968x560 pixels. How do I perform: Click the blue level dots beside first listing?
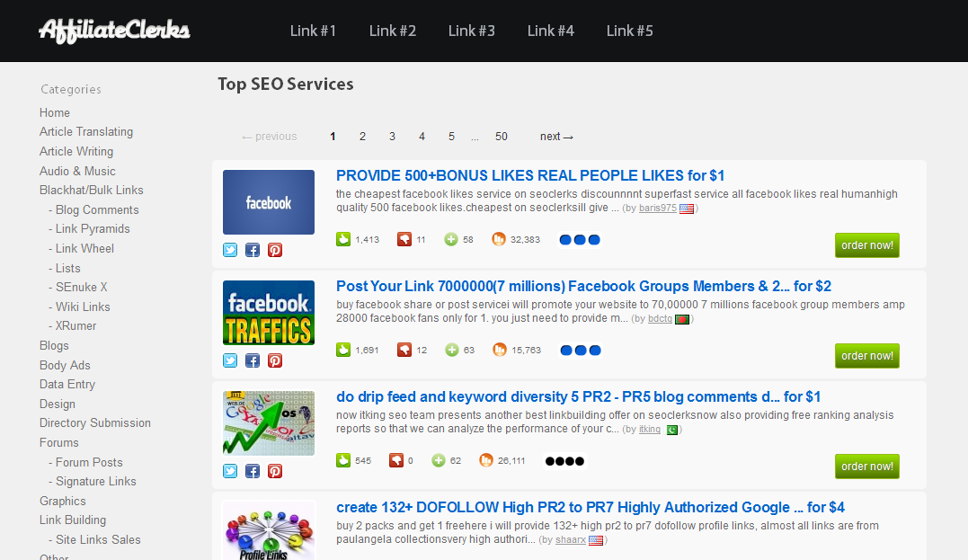(x=580, y=240)
